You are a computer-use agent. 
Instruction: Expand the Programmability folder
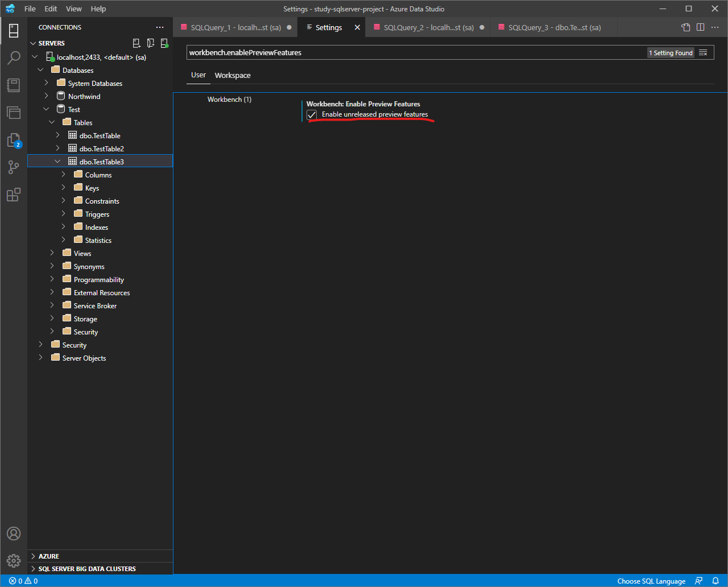coord(52,279)
